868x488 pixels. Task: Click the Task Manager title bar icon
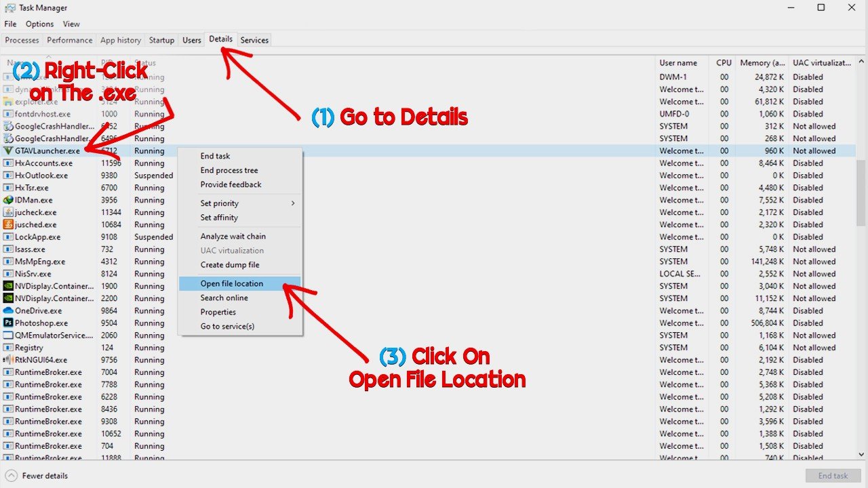pos(9,8)
